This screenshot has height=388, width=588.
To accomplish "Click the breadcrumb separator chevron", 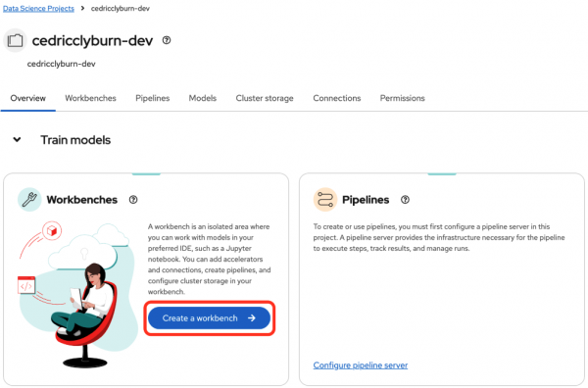I will [82, 8].
